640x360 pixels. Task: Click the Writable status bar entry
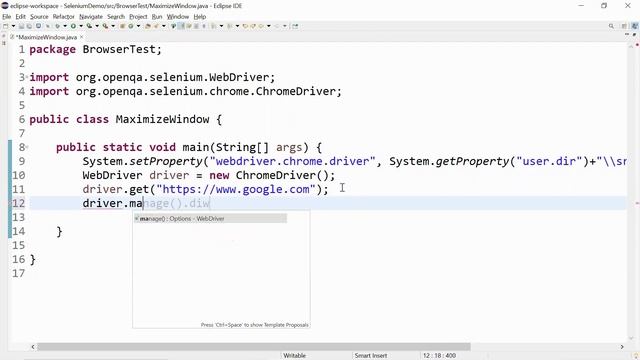295,356
